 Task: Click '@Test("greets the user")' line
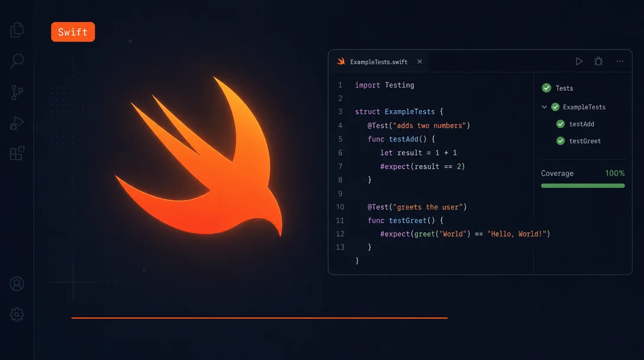click(417, 207)
